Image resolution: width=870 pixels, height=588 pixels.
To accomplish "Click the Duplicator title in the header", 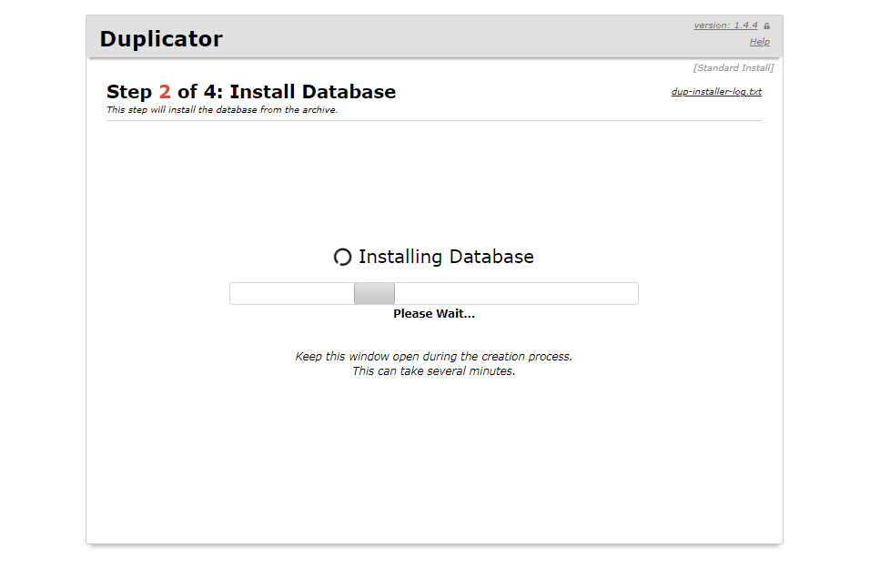I will 161,39.
